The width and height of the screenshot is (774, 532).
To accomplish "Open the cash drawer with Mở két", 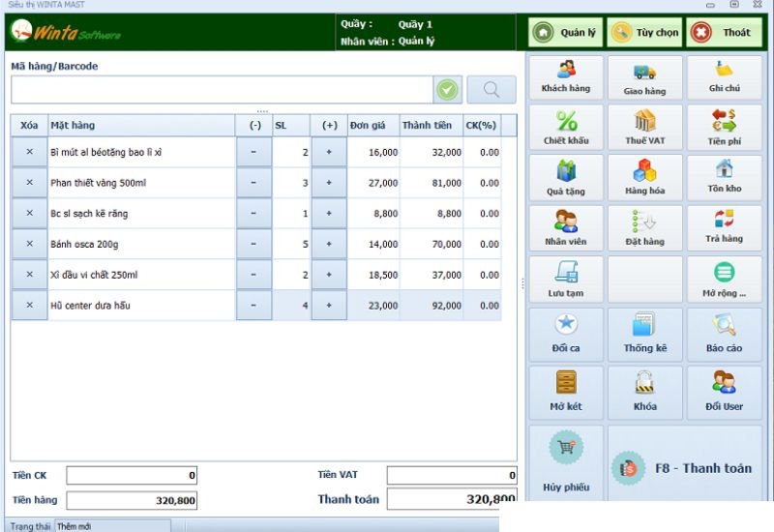I will 566,393.
